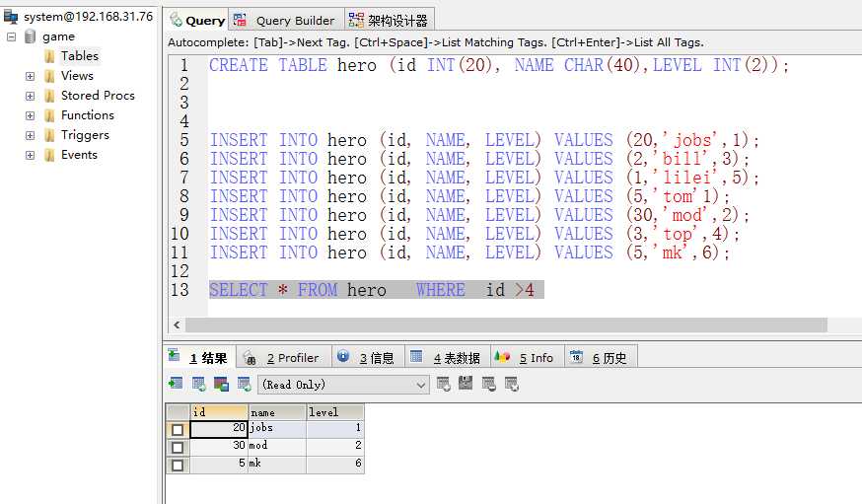Click the CREATE TABLE hero statement on line 1
Viewport: 862px width, 504px height.
(499, 65)
